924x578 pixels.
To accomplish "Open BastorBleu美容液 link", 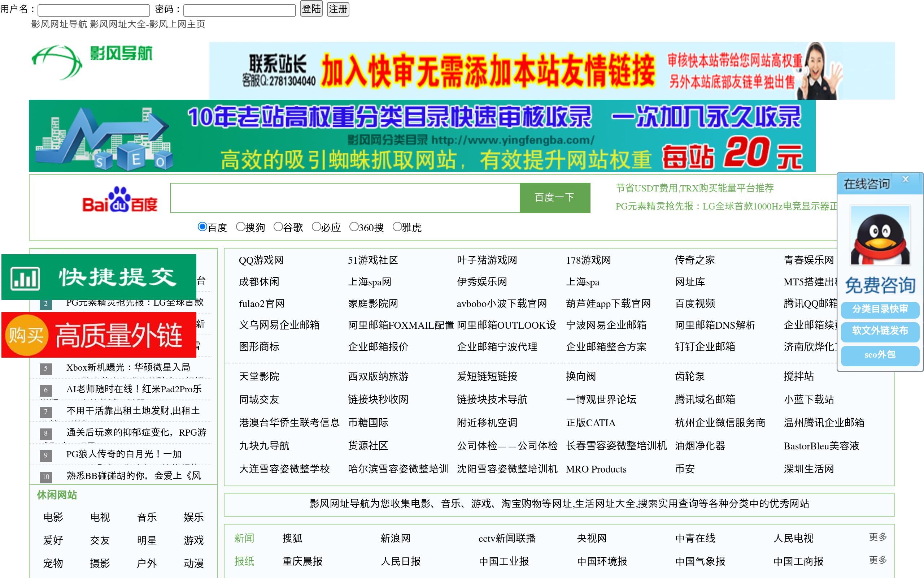I will (821, 446).
